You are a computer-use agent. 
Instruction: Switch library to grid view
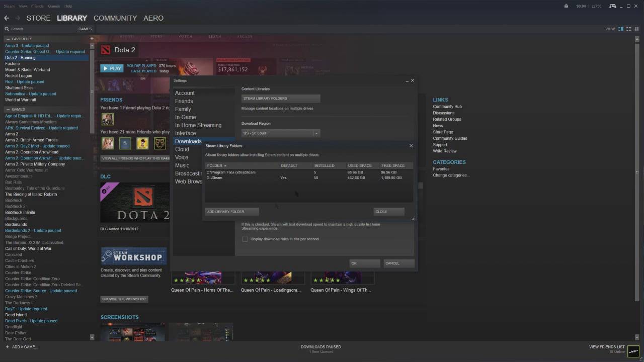coord(636,29)
